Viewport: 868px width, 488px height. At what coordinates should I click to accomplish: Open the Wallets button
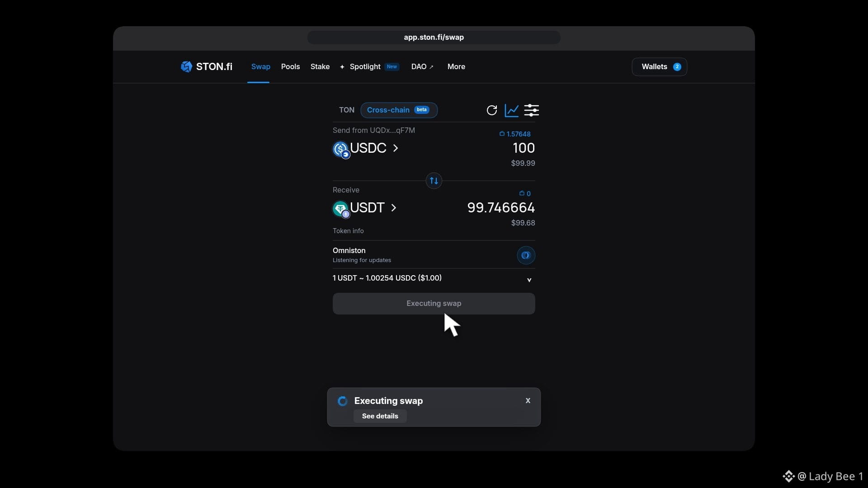(x=660, y=67)
